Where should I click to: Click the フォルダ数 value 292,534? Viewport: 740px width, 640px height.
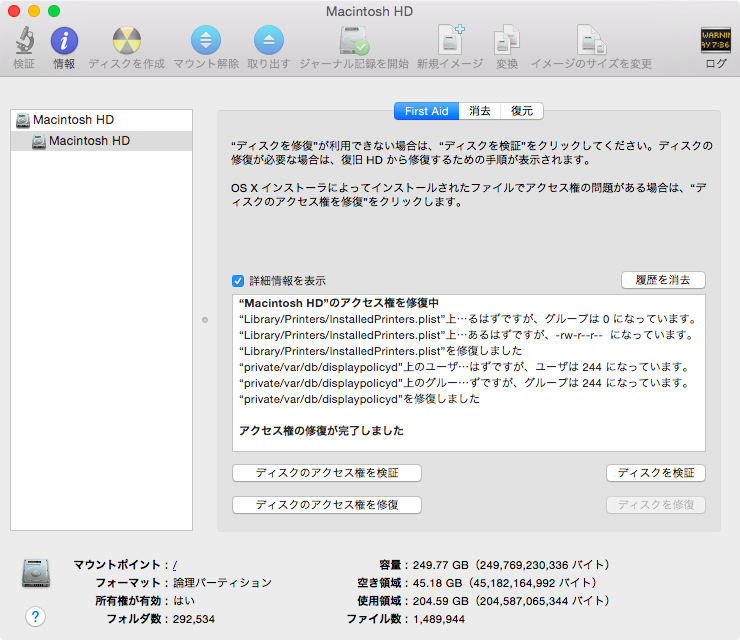coord(193,619)
